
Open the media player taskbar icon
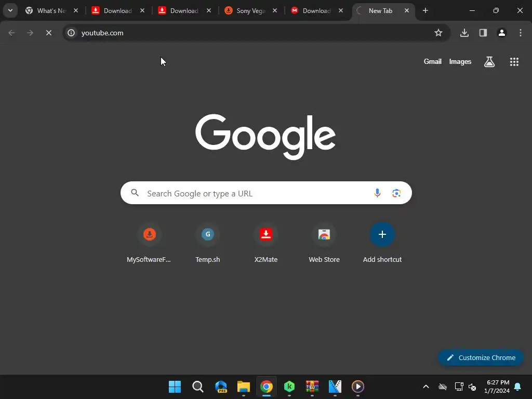pyautogui.click(x=358, y=387)
